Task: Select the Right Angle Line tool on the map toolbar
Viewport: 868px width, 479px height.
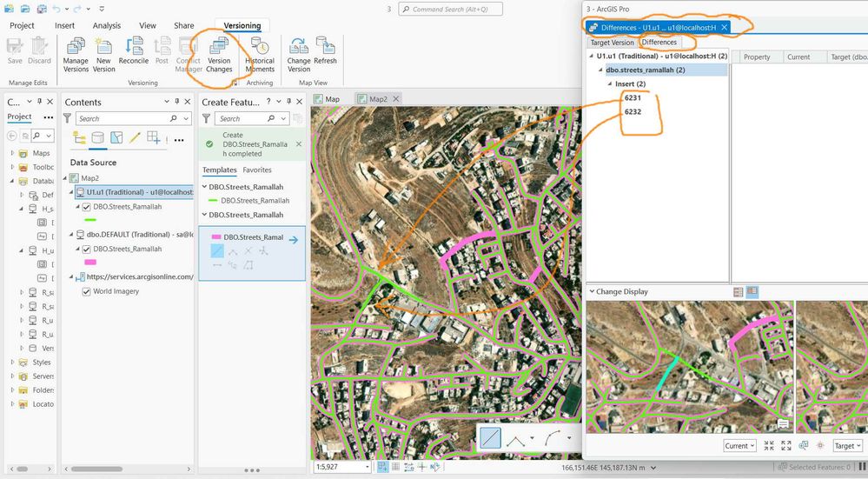Action: (x=515, y=440)
